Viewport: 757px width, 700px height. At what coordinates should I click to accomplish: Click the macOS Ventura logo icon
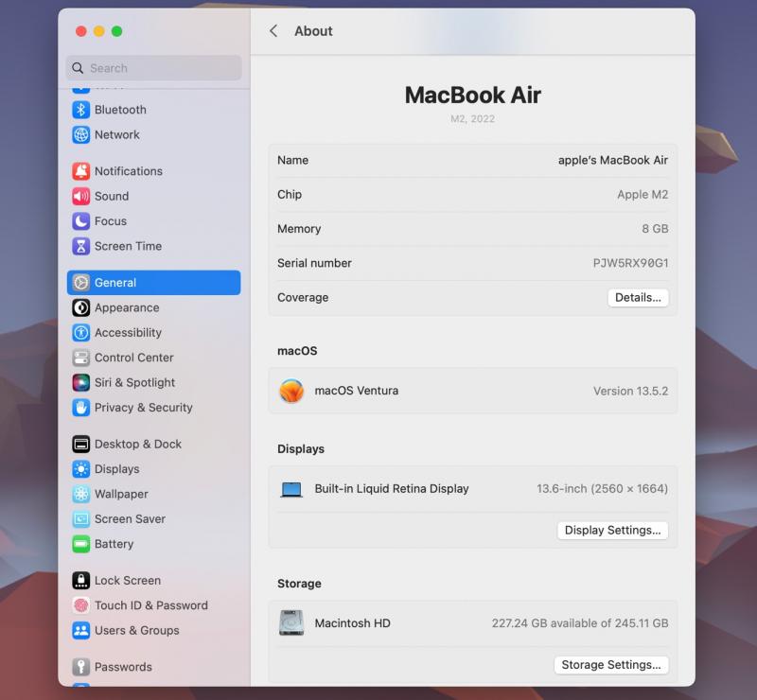point(291,391)
